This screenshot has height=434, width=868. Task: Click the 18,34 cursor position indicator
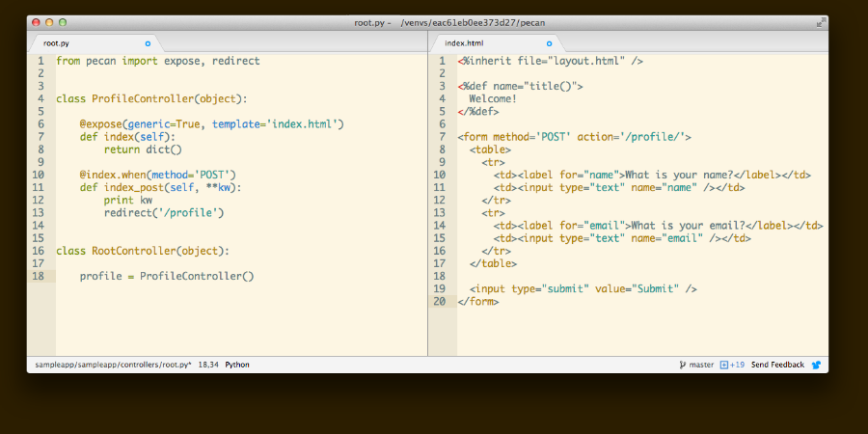pyautogui.click(x=208, y=365)
